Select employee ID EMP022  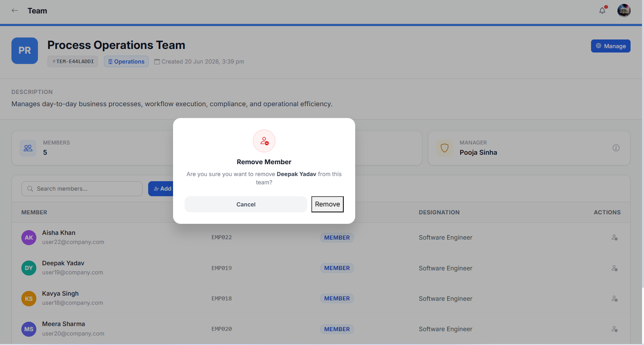(222, 238)
